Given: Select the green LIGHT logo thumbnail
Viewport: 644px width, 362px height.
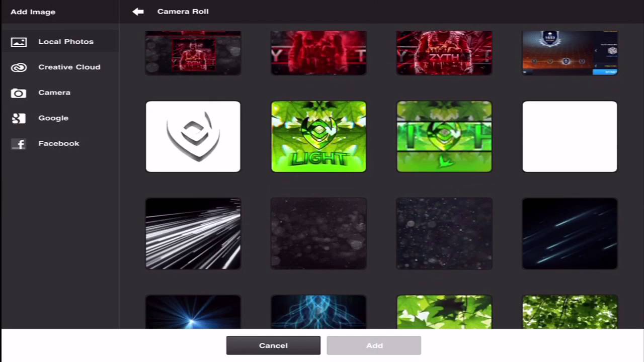Looking at the screenshot, I should (318, 137).
